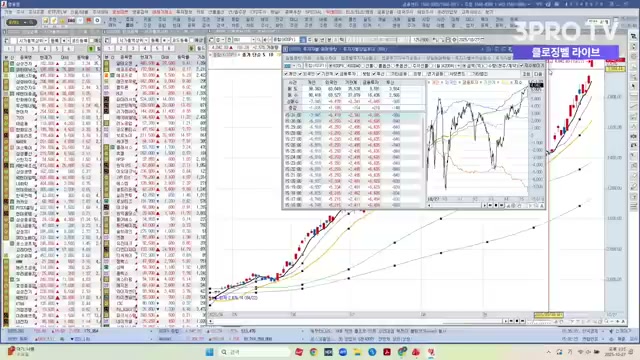Click the DBG icon in the top toolbar
Viewport: 640px width, 360px height.
[71, 20]
